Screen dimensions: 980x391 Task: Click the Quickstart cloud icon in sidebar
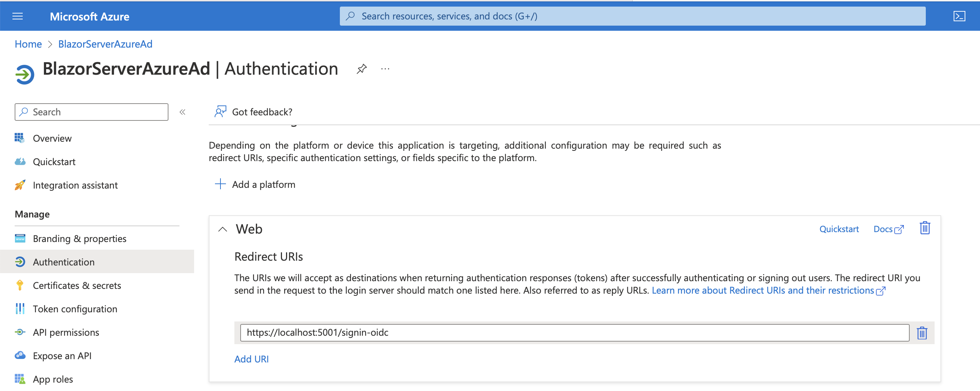click(20, 162)
